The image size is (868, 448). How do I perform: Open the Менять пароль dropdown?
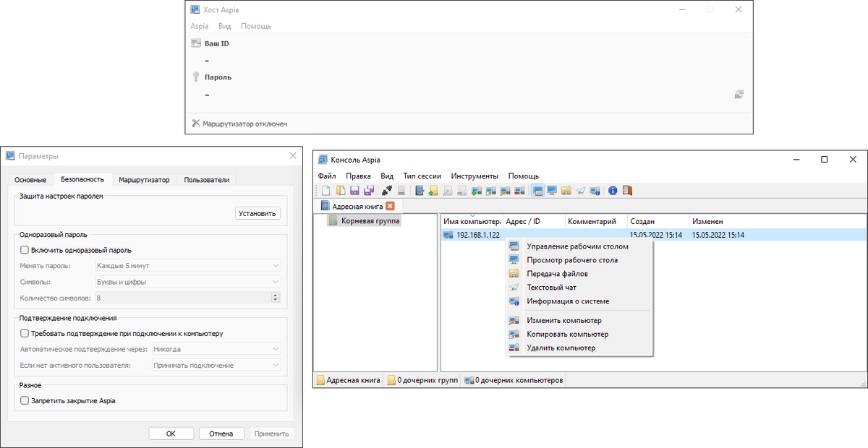pos(187,266)
